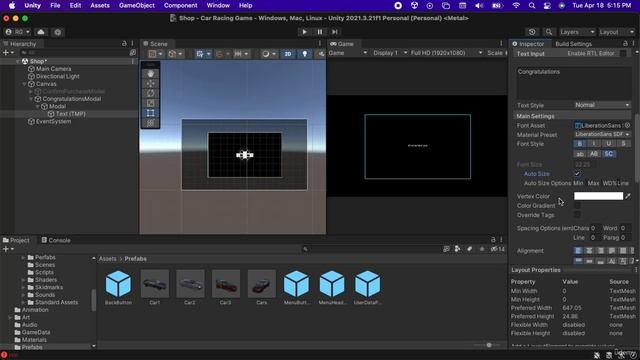Viewport: 640px width, 360px height.
Task: Open the Undo History icon
Action: coord(532,32)
